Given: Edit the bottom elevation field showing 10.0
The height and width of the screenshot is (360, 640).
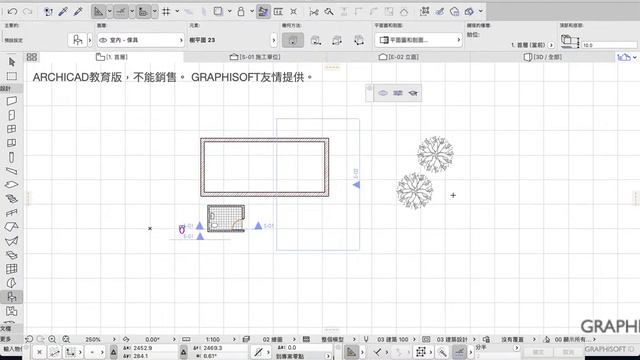Looking at the screenshot, I should (x=609, y=45).
